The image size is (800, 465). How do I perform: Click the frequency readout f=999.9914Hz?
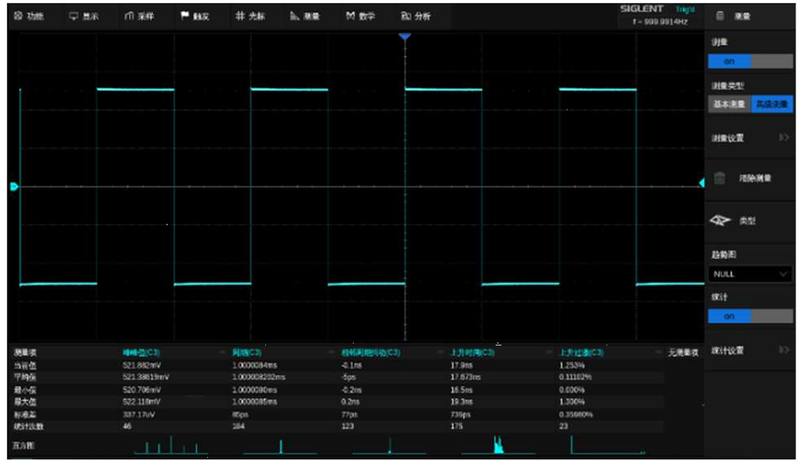point(660,22)
